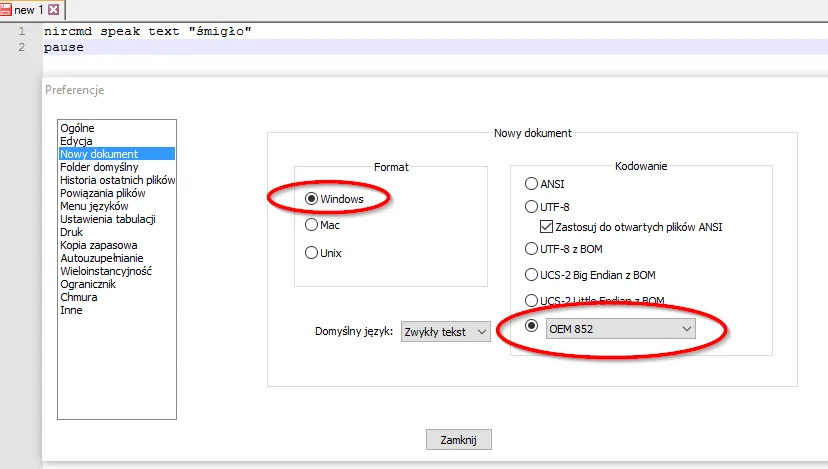Pick UTF-8 z BOM encoding
This screenshot has width=828, height=469.
click(531, 249)
